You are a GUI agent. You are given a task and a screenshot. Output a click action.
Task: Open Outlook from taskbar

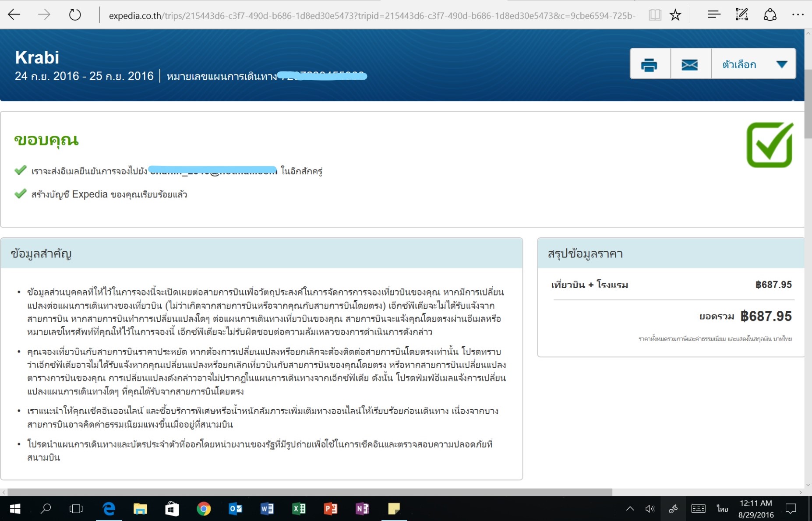click(x=235, y=509)
